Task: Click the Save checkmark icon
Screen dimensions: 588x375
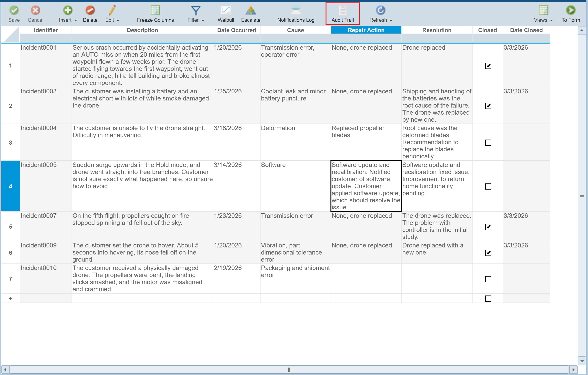Action: [14, 10]
